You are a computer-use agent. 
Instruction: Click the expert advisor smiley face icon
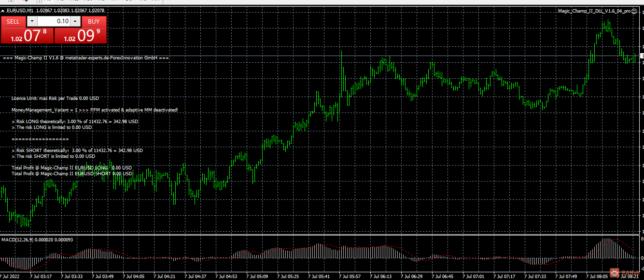[634, 11]
